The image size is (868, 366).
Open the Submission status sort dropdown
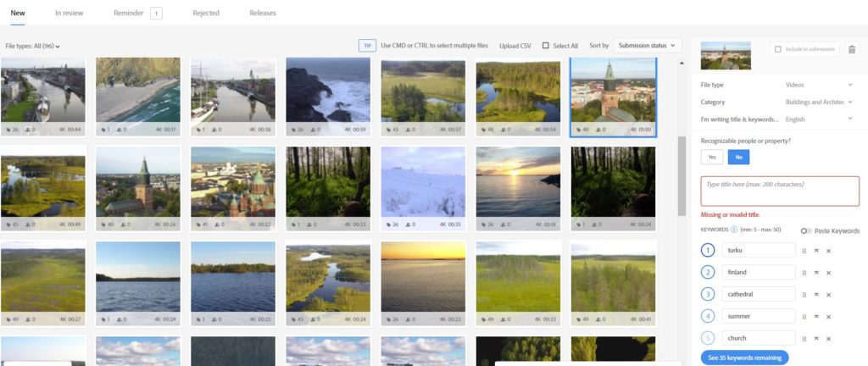[x=647, y=46]
